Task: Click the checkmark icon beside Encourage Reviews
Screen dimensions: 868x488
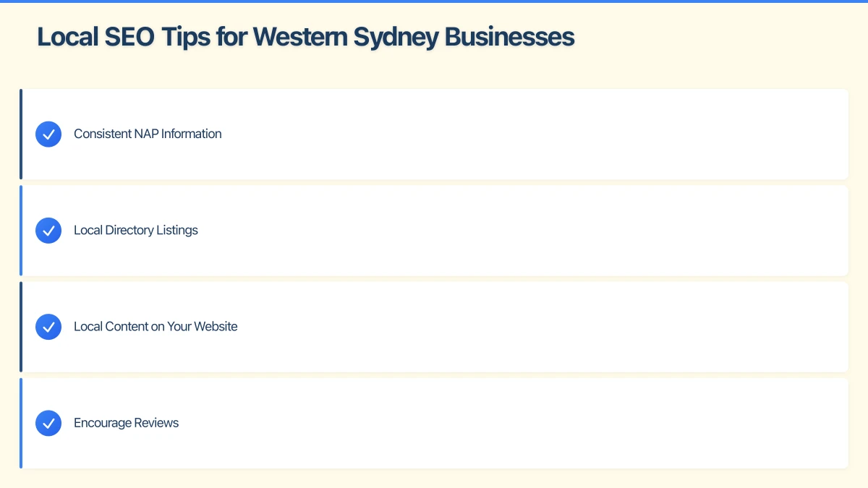Action: click(x=48, y=423)
